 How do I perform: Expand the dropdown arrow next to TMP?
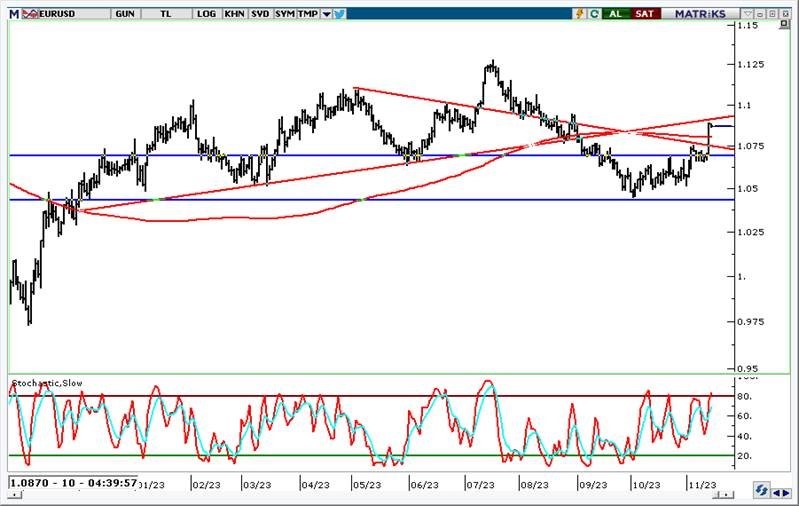[326, 14]
